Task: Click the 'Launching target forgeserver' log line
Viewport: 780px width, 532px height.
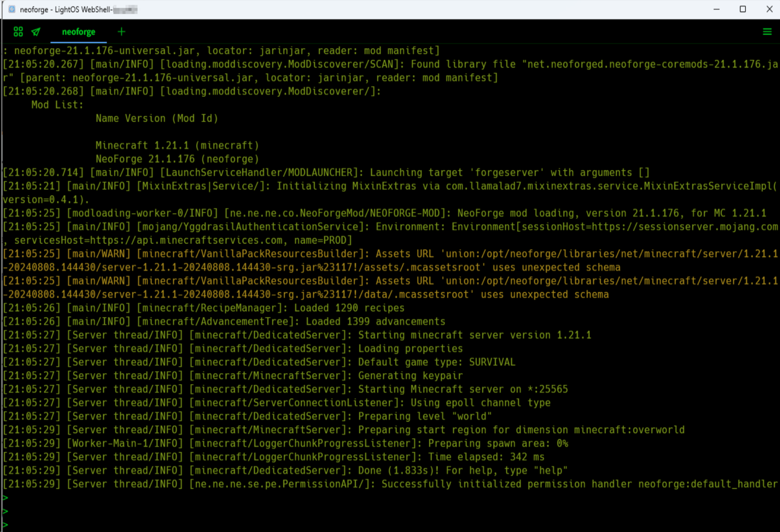Action: tap(326, 172)
